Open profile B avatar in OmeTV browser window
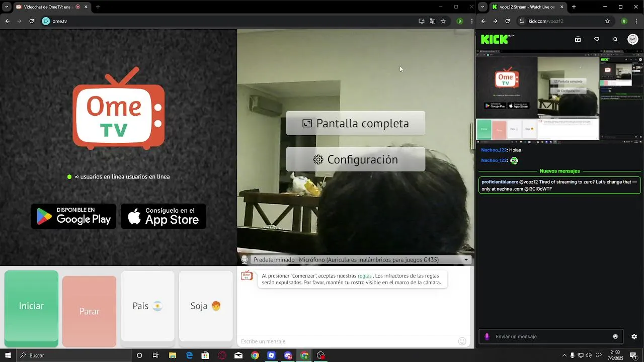The image size is (644, 362). [x=459, y=21]
